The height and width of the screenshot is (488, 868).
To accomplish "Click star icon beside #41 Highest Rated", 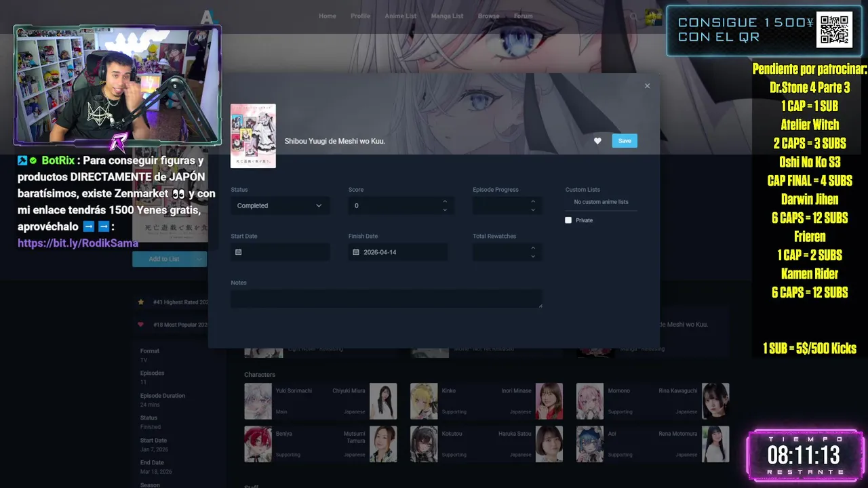I will click(x=141, y=302).
